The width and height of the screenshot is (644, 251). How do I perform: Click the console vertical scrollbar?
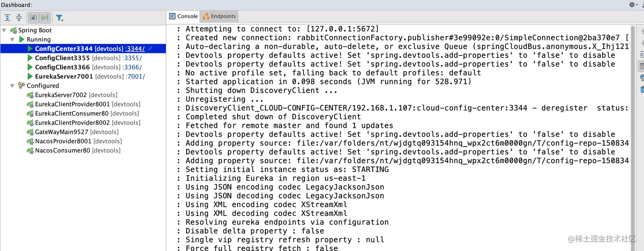(633, 136)
